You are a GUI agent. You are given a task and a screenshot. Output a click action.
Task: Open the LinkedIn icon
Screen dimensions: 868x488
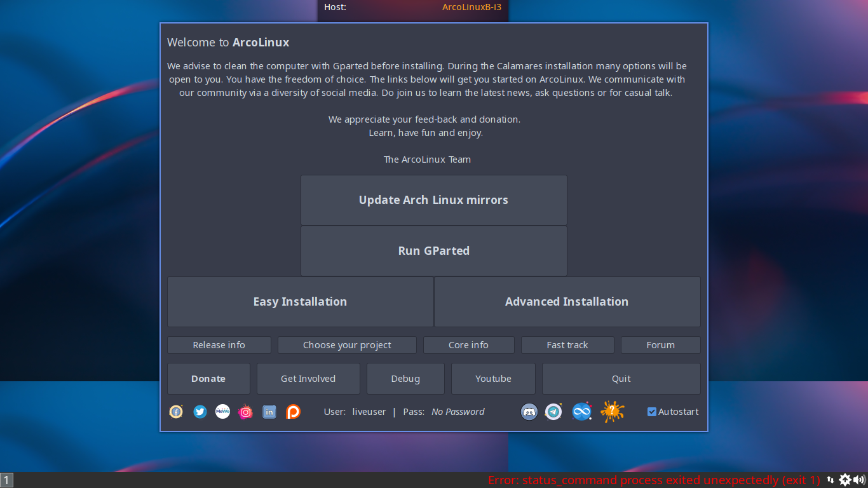click(269, 412)
